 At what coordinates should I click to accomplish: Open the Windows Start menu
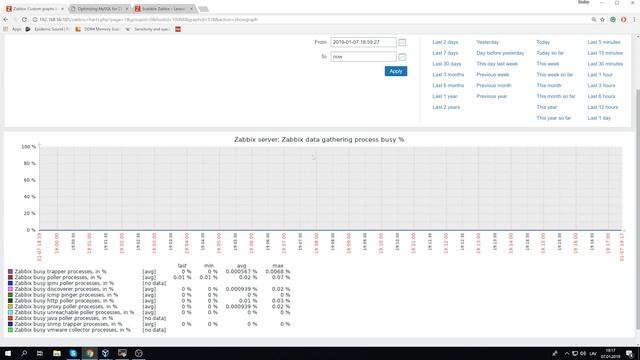(8, 353)
